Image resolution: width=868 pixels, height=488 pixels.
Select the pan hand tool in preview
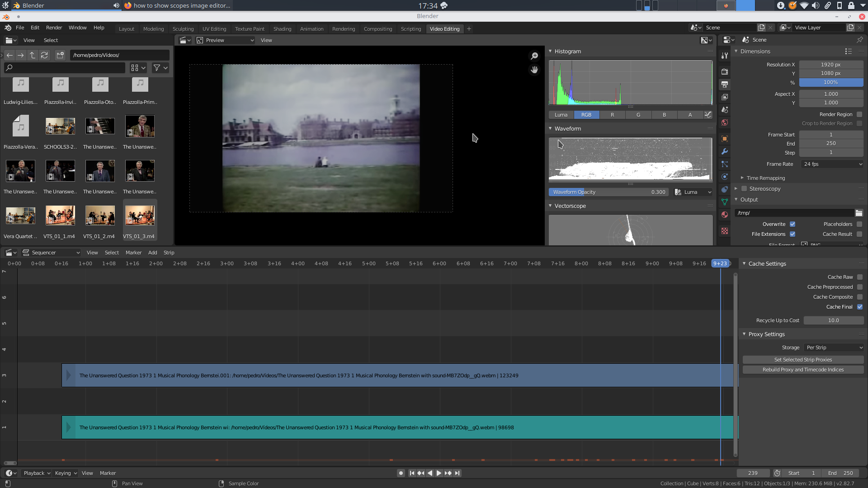tap(534, 70)
